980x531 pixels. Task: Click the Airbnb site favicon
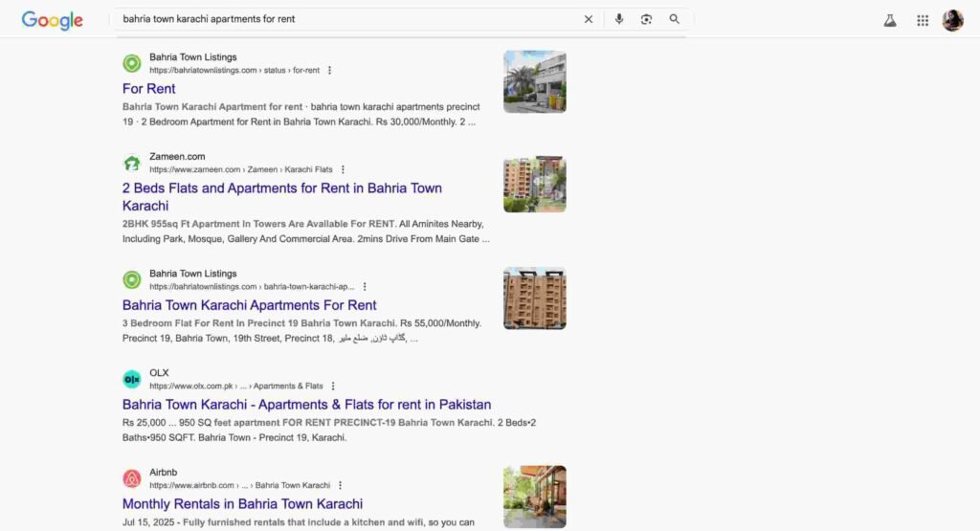[132, 478]
